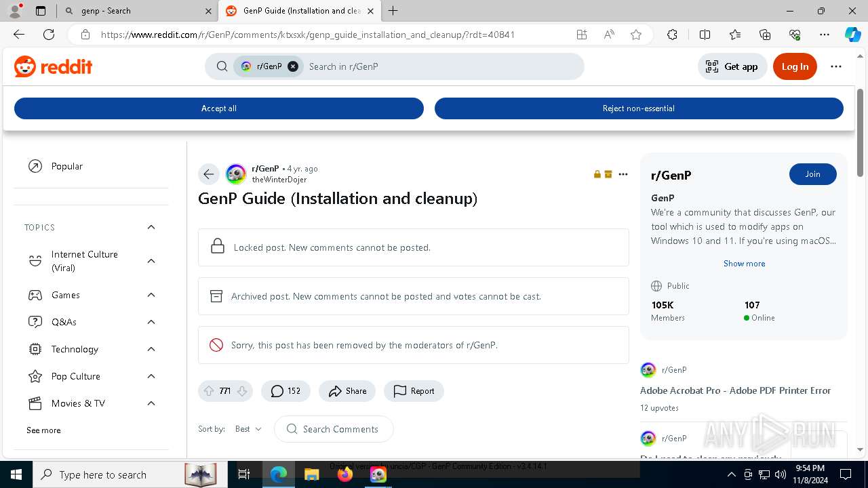Open Tab actions menu

41,11
